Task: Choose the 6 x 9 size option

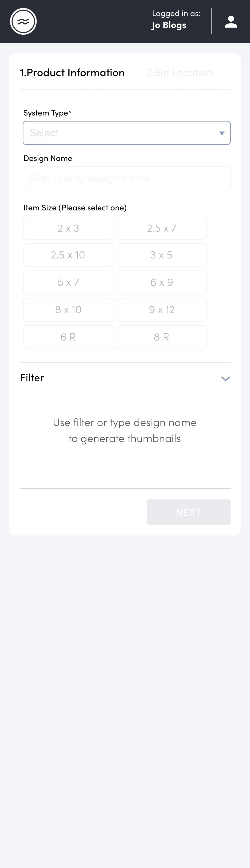Action: (x=161, y=282)
